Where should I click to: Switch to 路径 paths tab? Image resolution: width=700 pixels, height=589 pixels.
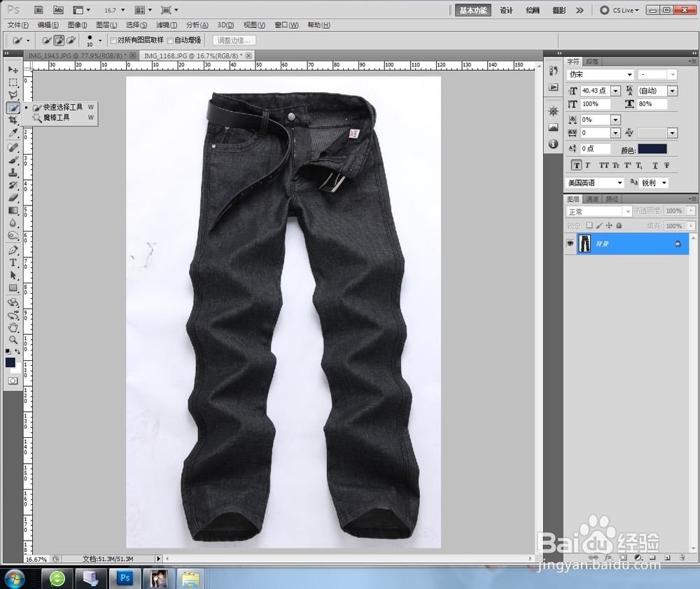612,199
